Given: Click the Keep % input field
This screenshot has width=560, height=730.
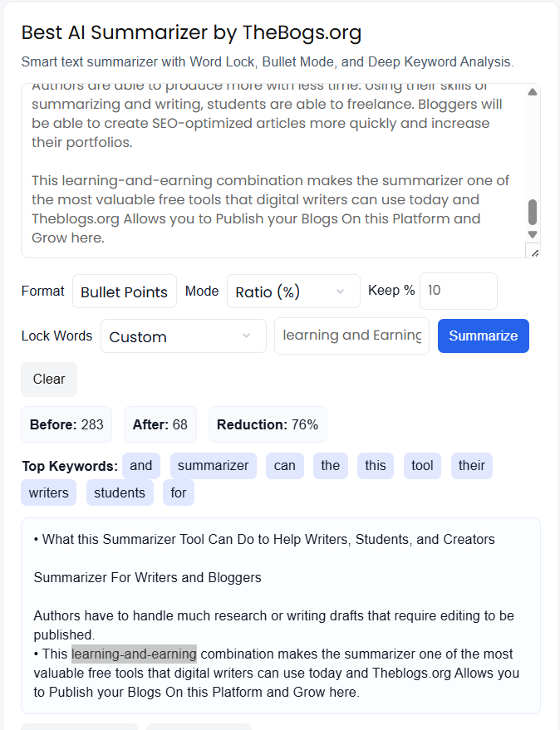Looking at the screenshot, I should tap(458, 291).
